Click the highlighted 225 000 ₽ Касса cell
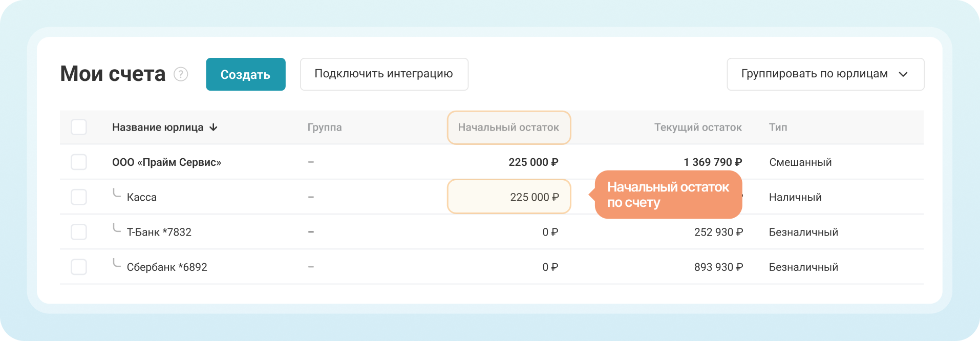 (509, 197)
